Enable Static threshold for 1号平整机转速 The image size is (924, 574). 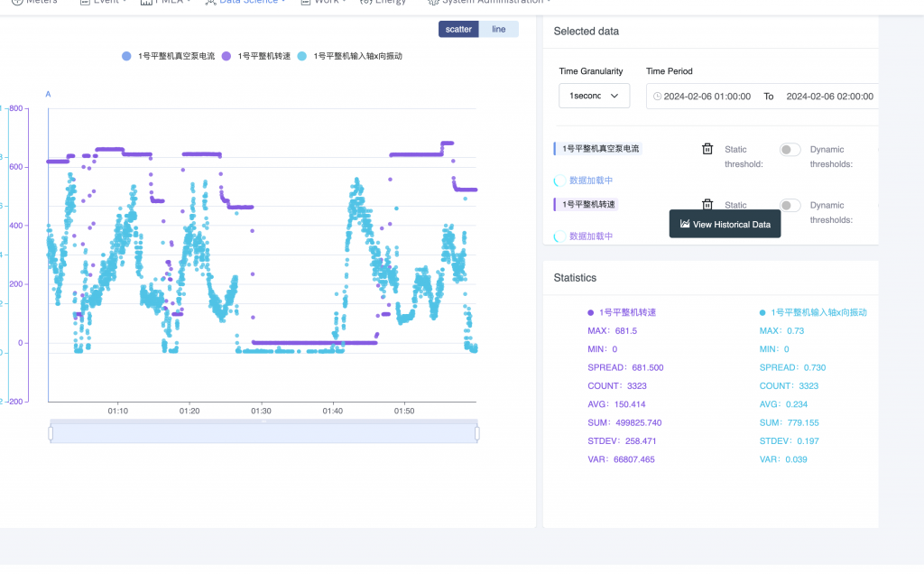(790, 206)
